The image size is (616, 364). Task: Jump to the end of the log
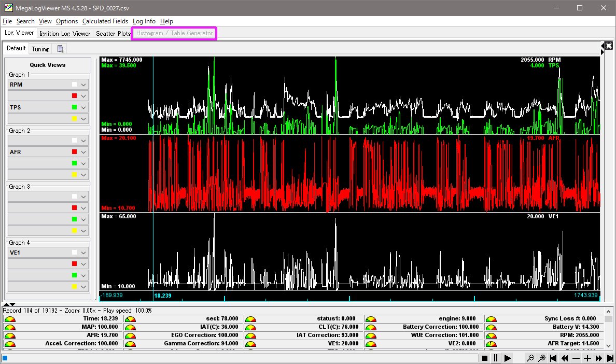click(x=609, y=358)
